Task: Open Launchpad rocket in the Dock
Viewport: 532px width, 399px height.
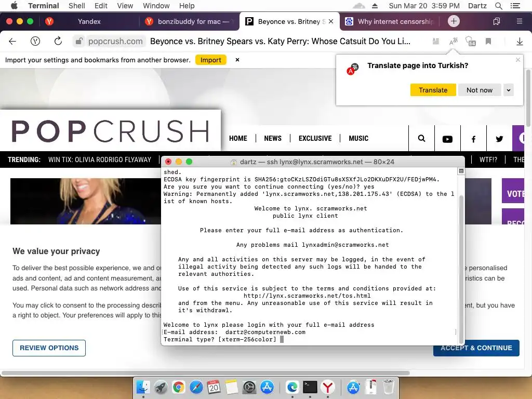Action: (161, 387)
